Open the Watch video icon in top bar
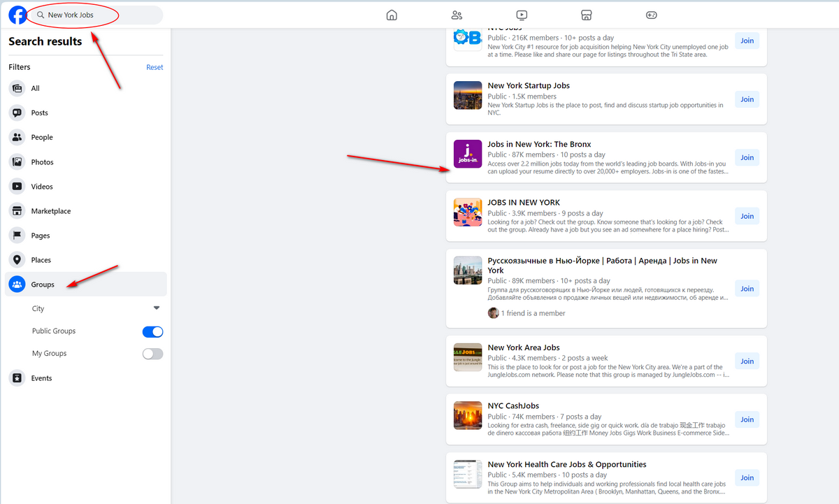Image resolution: width=839 pixels, height=504 pixels. click(522, 15)
